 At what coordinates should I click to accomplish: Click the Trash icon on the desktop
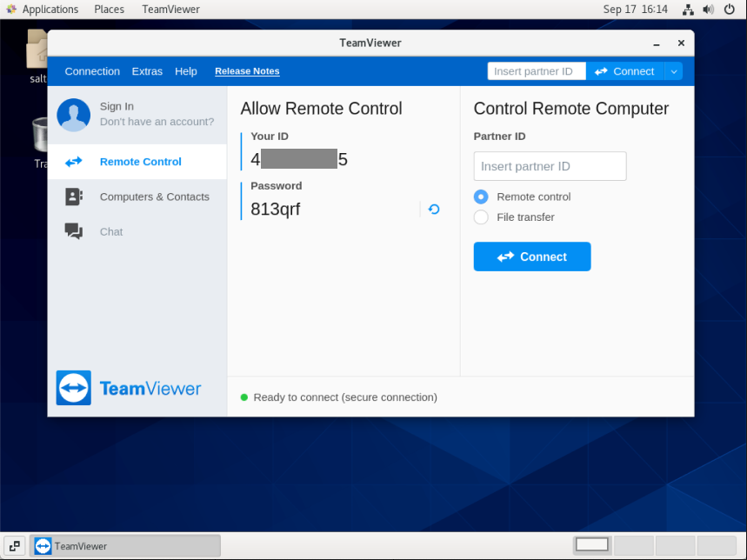tap(40, 135)
